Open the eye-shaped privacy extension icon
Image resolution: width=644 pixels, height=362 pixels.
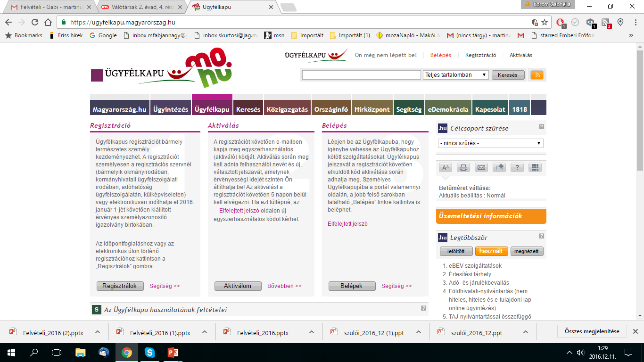coord(590,22)
